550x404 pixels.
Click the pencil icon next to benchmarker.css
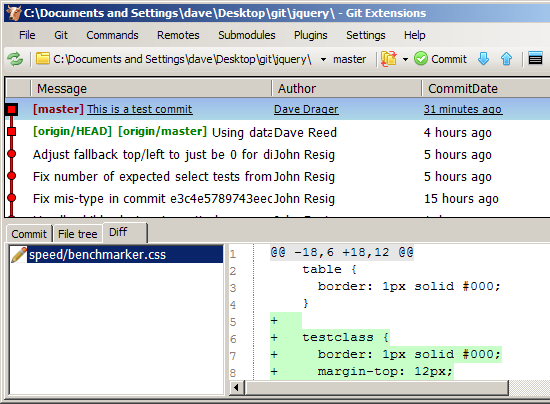pyautogui.click(x=19, y=255)
